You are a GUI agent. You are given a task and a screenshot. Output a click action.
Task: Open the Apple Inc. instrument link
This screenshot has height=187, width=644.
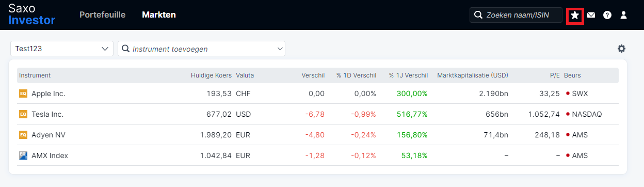[x=49, y=93]
